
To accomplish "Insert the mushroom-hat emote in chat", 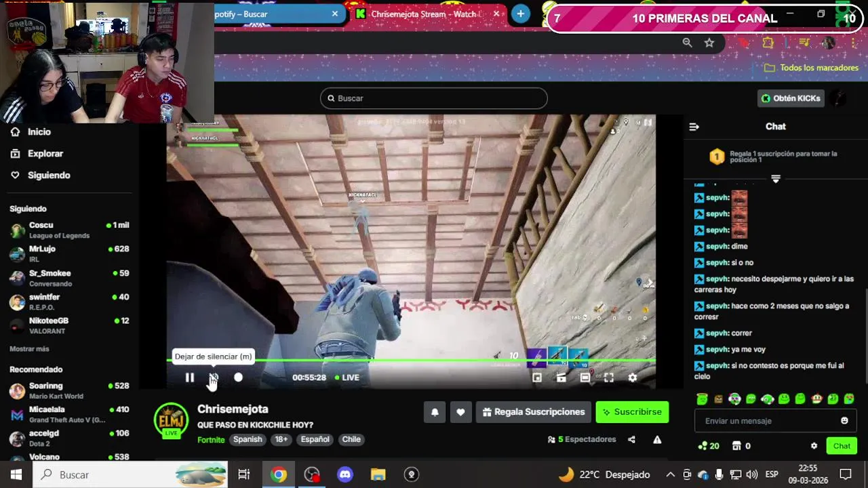I will point(816,399).
